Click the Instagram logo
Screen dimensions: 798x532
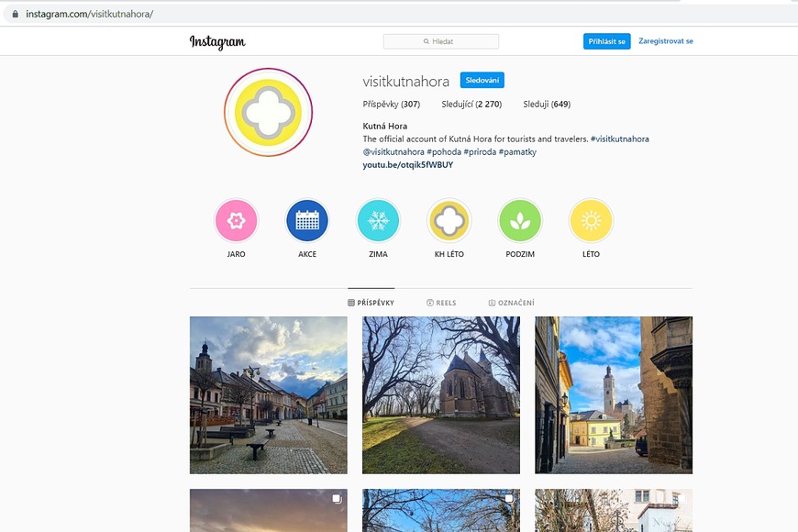(x=217, y=42)
